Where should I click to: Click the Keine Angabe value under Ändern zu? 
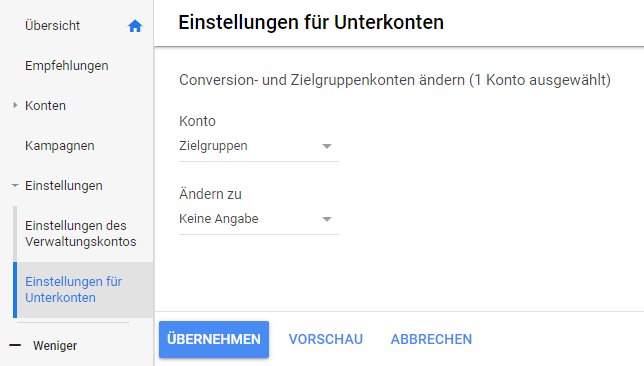tap(218, 219)
